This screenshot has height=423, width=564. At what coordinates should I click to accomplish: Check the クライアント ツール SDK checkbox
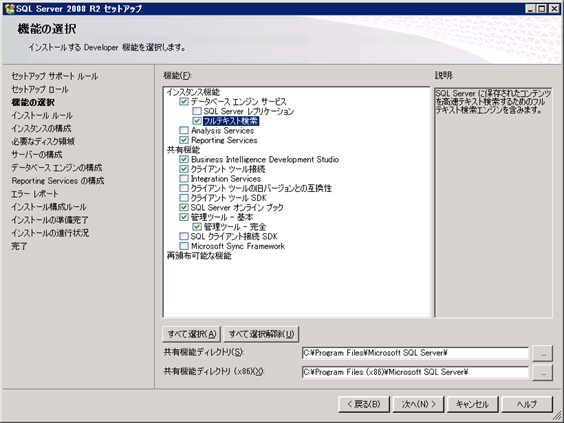point(184,198)
